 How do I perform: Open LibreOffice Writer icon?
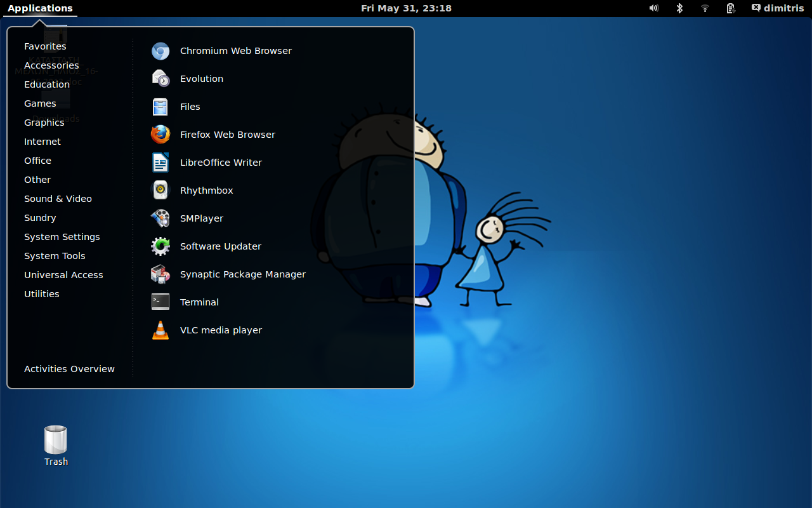click(160, 163)
